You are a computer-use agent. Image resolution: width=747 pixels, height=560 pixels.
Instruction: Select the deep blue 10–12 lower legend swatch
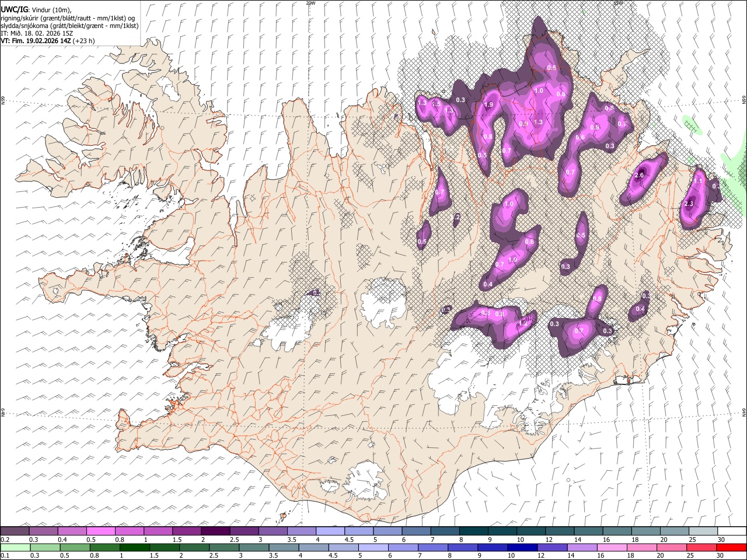[522, 548]
